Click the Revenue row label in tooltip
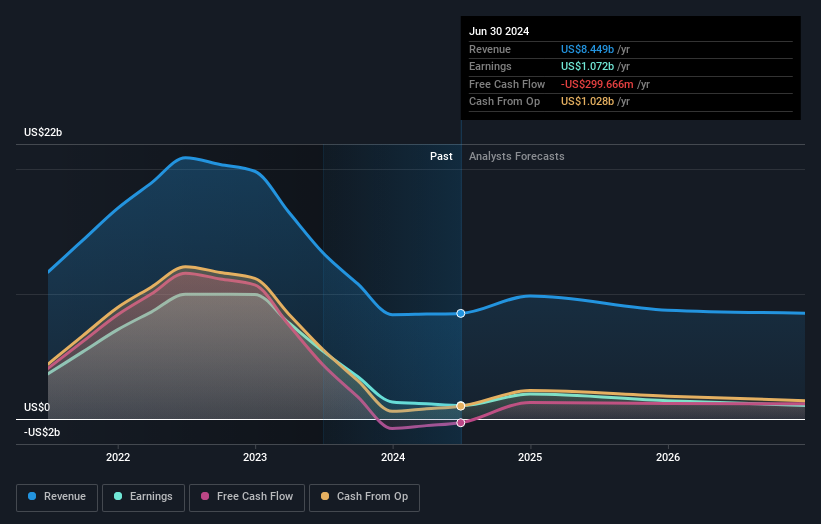The height and width of the screenshot is (524, 821). pos(490,49)
